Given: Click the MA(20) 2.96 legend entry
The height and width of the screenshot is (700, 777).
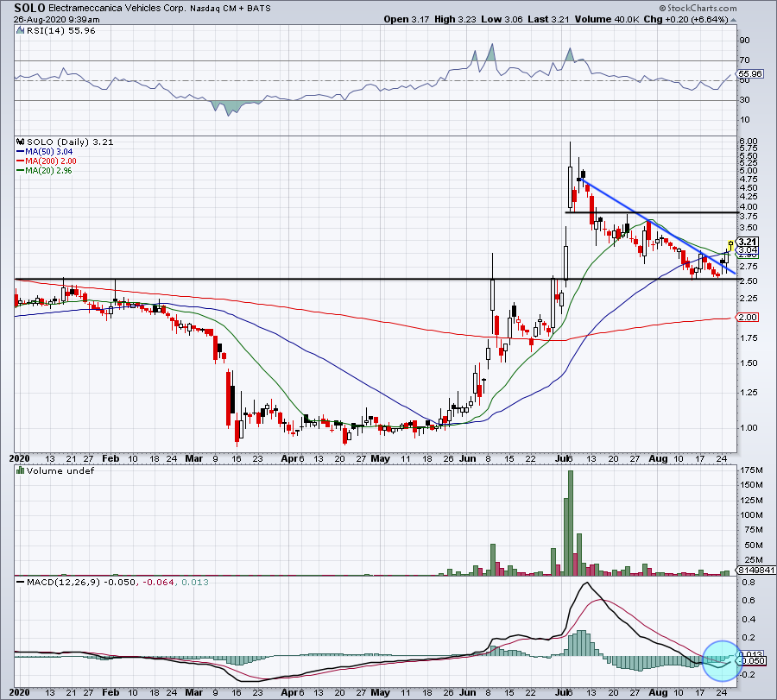Looking at the screenshot, I should (x=48, y=170).
